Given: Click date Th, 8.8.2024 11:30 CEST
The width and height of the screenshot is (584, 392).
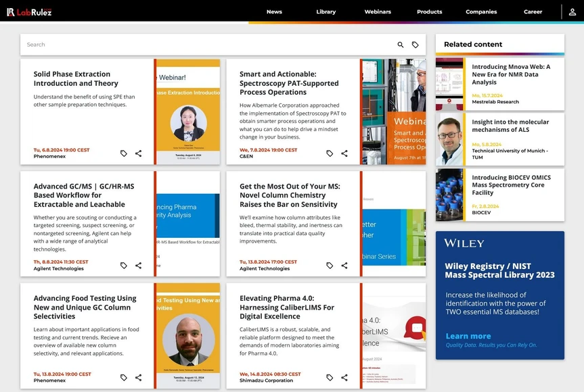Looking at the screenshot, I should [x=61, y=262].
